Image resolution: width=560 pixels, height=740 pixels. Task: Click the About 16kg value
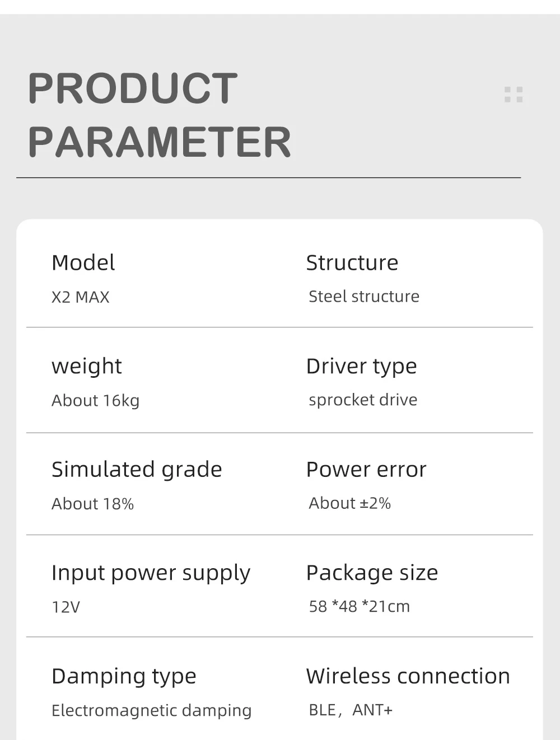96,401
